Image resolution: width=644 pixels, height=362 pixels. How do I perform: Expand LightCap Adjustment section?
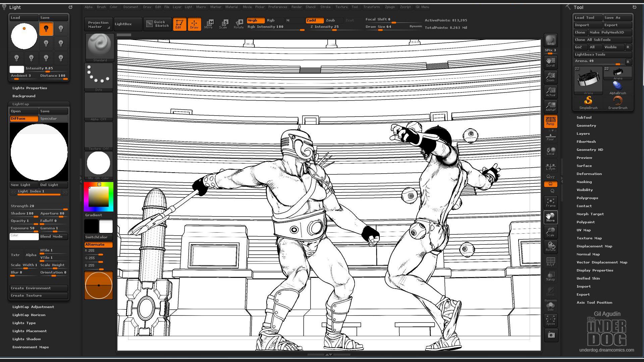tap(33, 307)
